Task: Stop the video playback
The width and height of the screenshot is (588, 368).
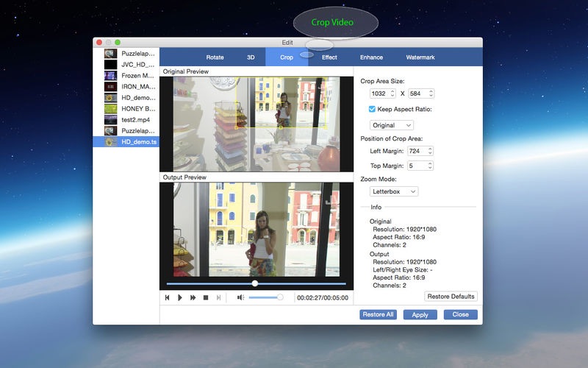Action: (x=206, y=298)
